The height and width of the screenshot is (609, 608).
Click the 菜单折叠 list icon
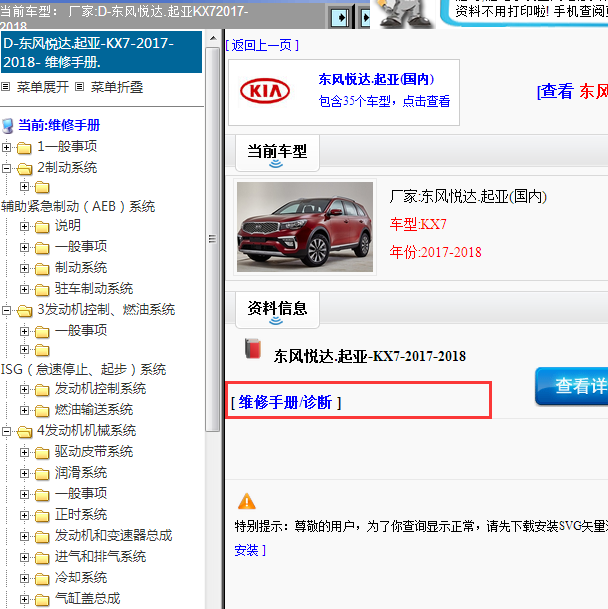[79, 87]
